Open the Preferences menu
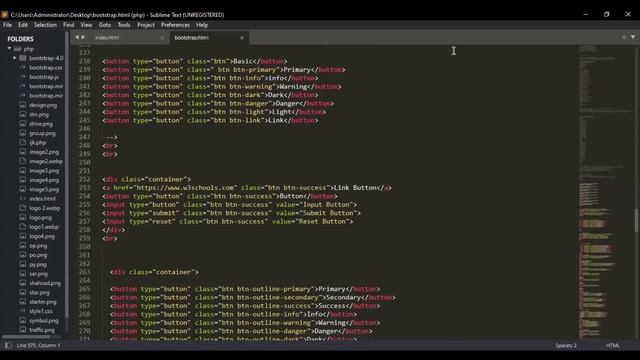Screen dimensions: 640x360 (175, 25)
